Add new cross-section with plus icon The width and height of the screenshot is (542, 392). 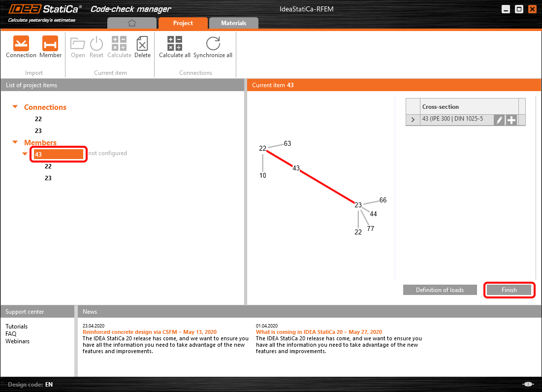click(x=511, y=120)
